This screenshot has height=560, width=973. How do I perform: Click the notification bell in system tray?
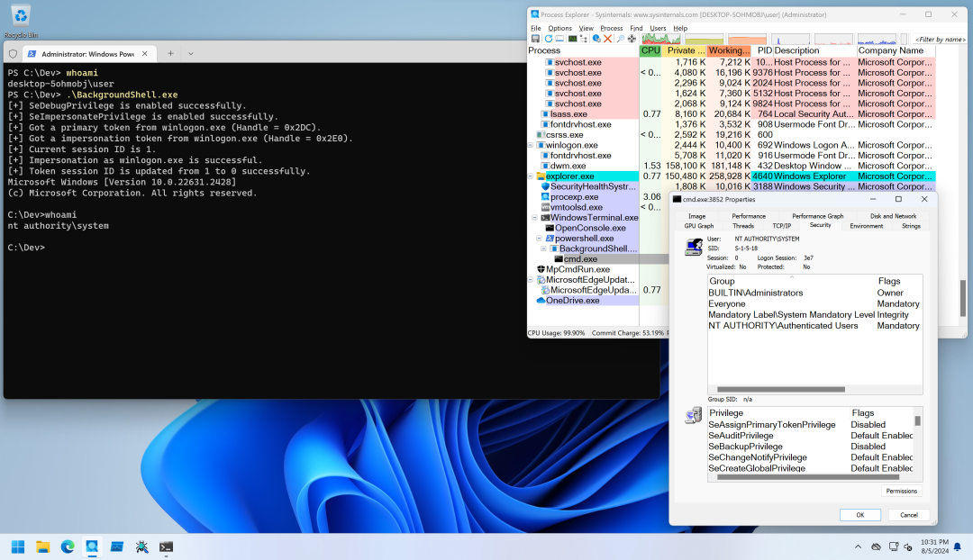pyautogui.click(x=957, y=546)
